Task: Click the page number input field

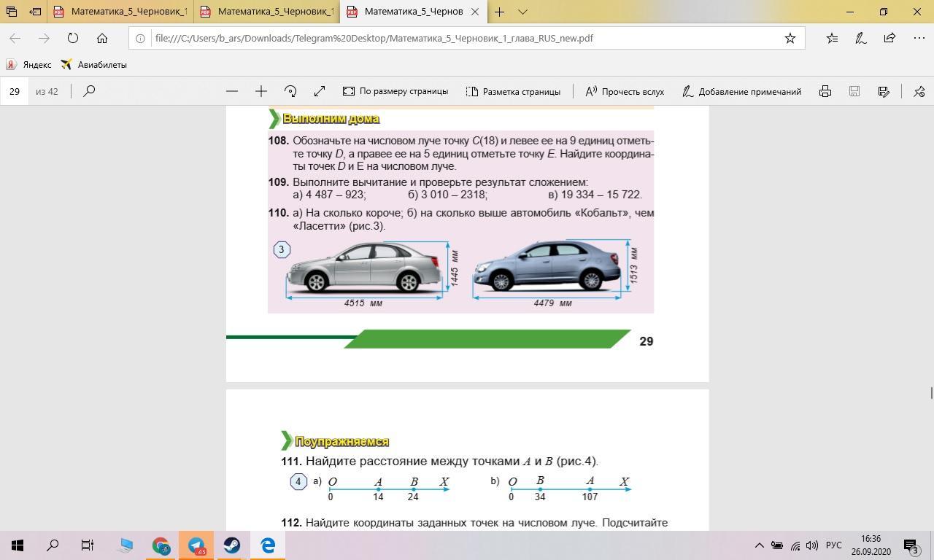Action: point(15,91)
